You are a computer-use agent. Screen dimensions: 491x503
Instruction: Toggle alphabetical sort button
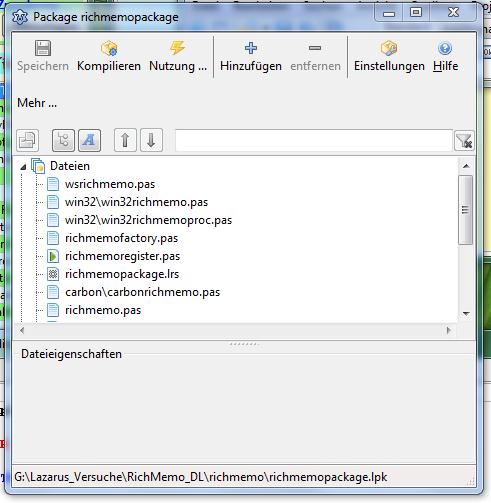point(89,140)
